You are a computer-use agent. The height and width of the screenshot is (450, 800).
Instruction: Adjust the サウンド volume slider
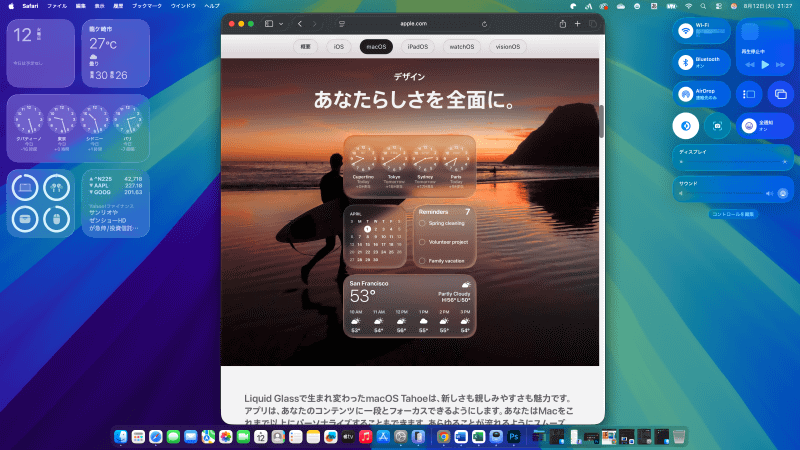point(726,193)
